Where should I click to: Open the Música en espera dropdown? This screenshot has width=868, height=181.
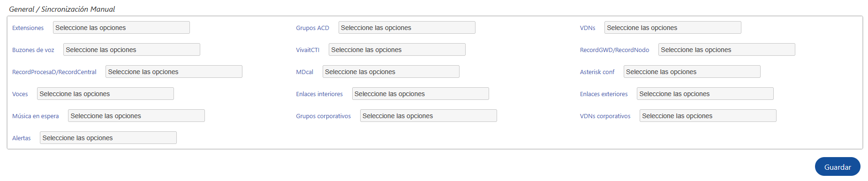(x=136, y=116)
